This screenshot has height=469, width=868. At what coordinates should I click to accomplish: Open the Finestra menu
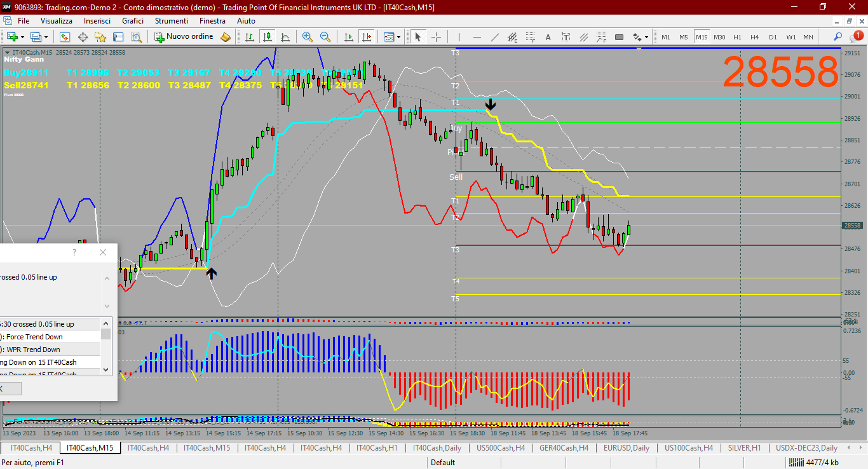point(212,21)
